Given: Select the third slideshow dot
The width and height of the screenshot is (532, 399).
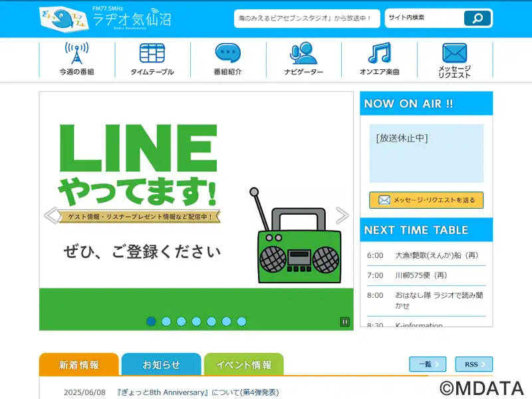Looking at the screenshot, I should 181,321.
